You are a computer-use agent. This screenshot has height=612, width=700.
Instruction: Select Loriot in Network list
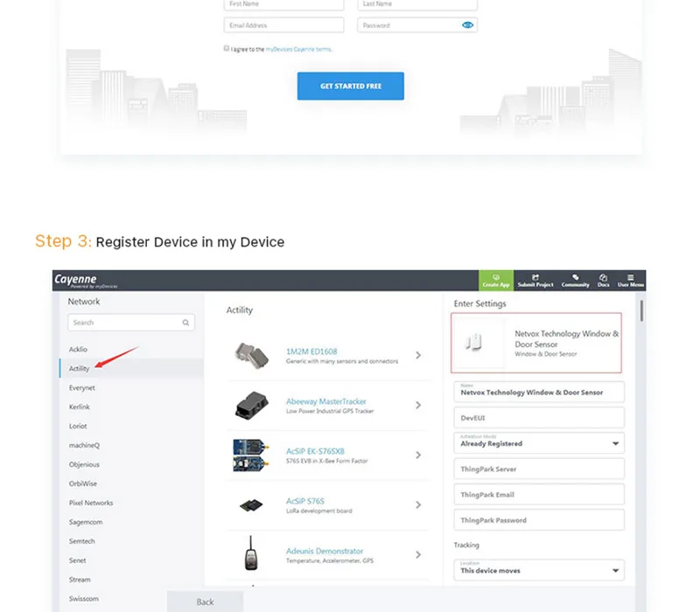click(x=78, y=426)
